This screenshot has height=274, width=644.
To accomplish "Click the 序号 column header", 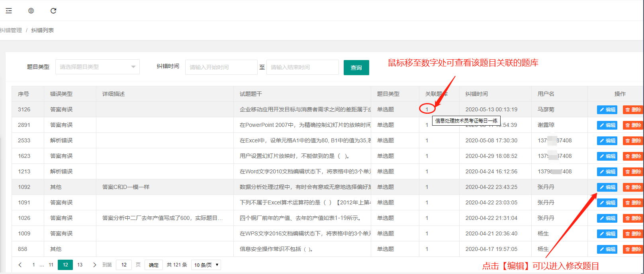I will (23, 94).
